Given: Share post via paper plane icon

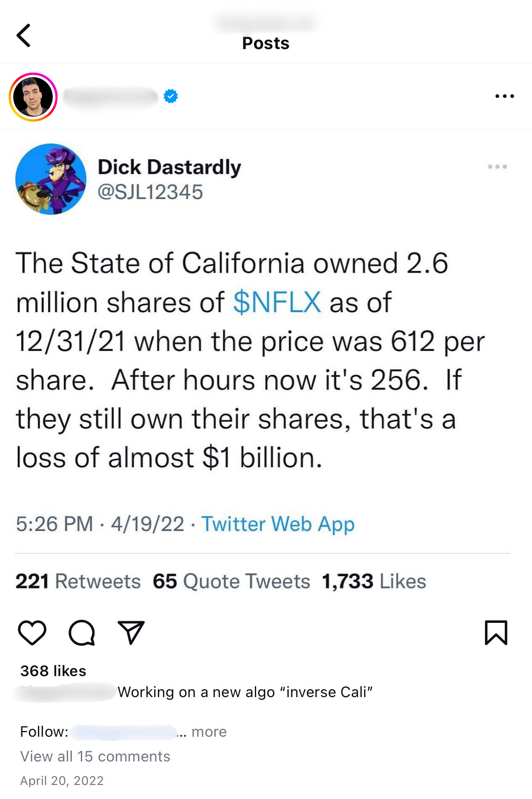Looking at the screenshot, I should coord(131,632).
